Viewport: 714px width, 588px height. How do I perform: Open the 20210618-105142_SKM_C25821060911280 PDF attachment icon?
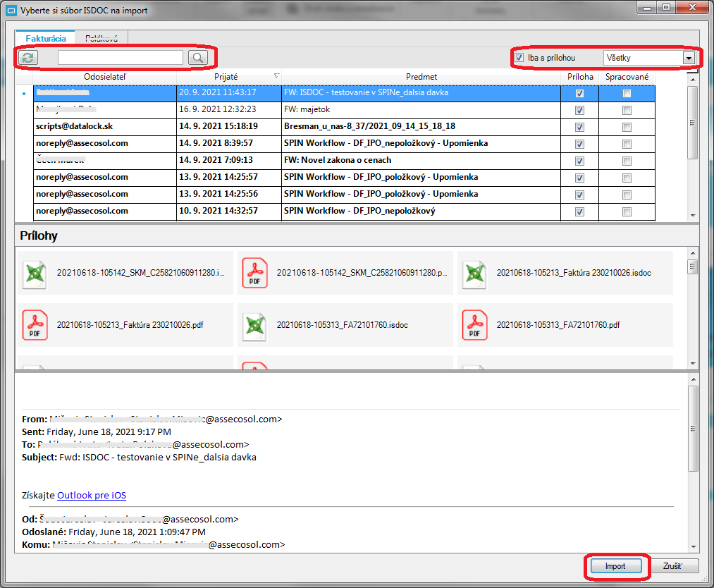(255, 274)
